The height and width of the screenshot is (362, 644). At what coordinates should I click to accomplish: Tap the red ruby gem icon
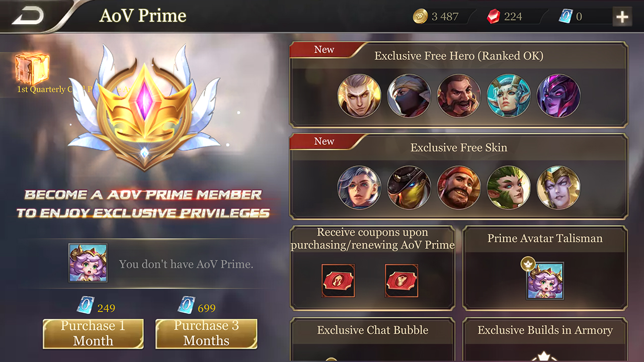(x=494, y=17)
